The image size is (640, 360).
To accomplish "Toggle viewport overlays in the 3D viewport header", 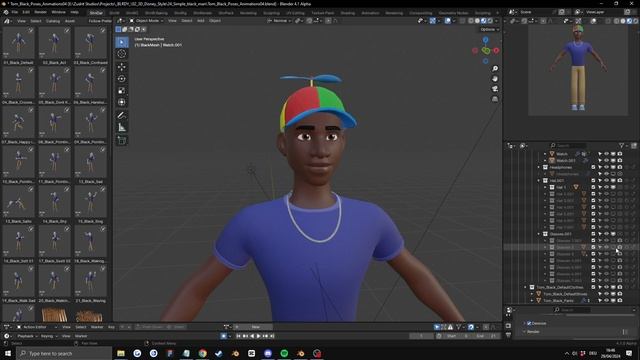I will [x=448, y=20].
